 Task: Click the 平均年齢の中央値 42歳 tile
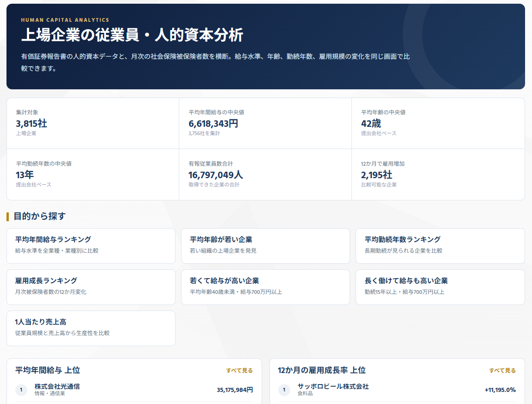[x=438, y=124]
